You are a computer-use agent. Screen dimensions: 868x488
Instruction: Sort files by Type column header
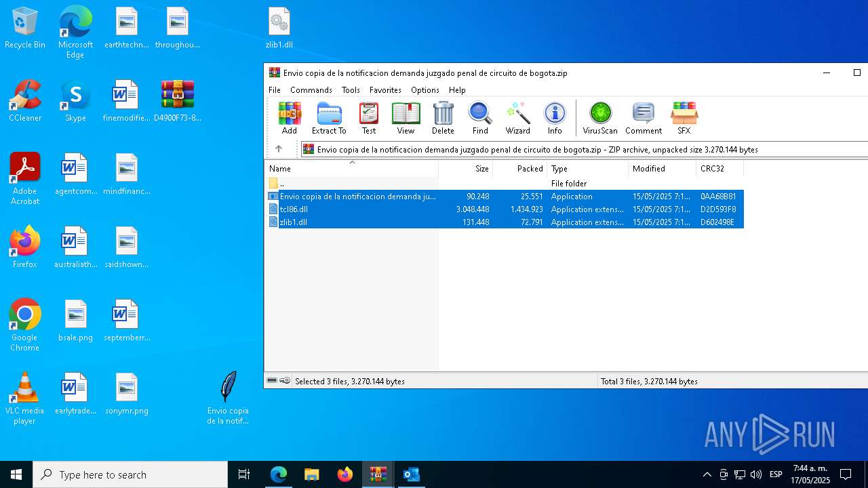(x=588, y=169)
